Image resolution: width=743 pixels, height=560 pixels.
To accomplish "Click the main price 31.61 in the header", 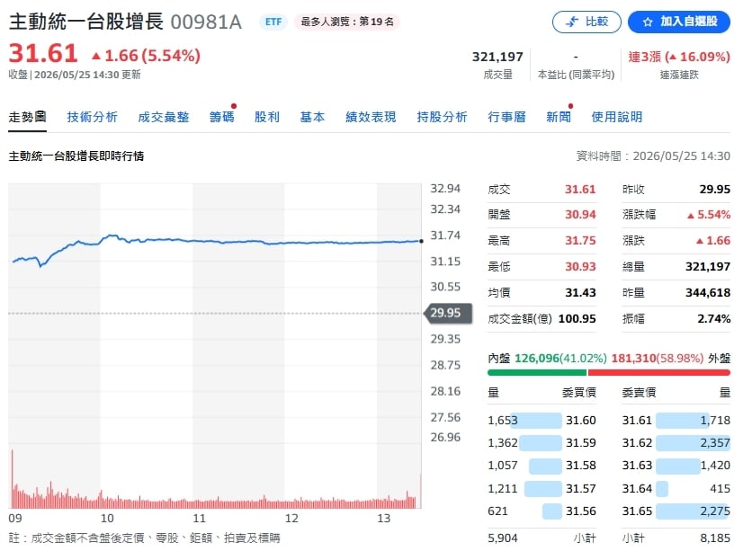I will [x=43, y=53].
